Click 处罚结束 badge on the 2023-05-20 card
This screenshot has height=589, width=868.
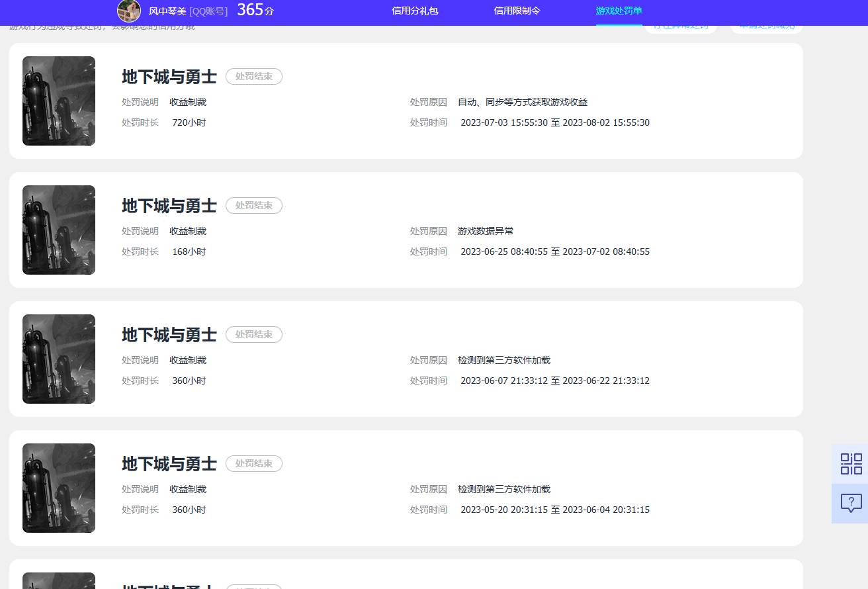254,464
